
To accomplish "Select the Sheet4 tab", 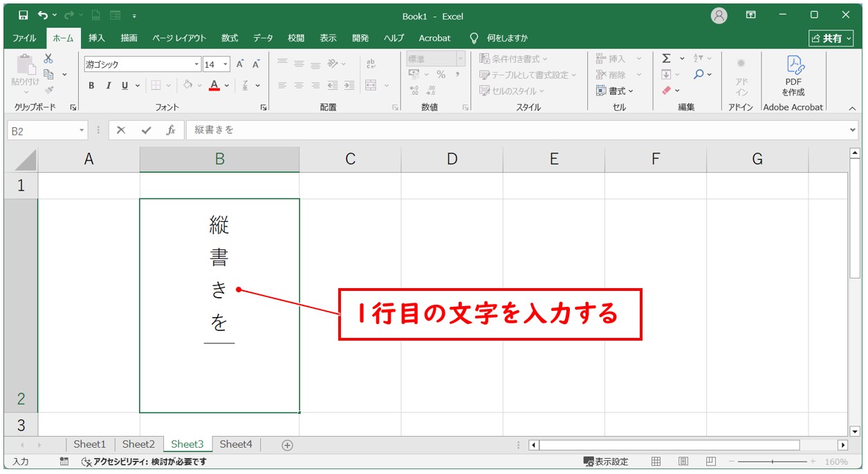I will click(x=236, y=444).
